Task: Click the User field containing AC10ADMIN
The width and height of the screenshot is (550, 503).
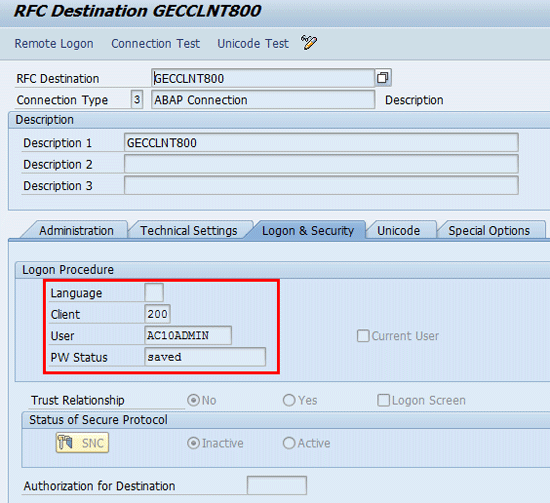Action: tap(188, 335)
